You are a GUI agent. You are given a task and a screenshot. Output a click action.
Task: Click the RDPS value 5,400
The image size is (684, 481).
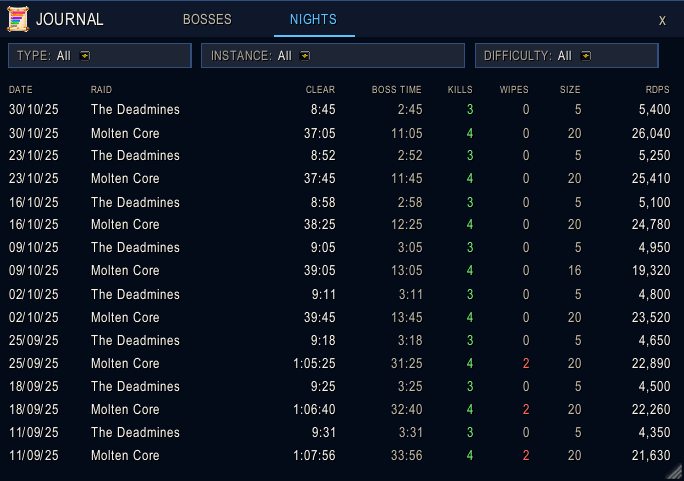[654, 109]
